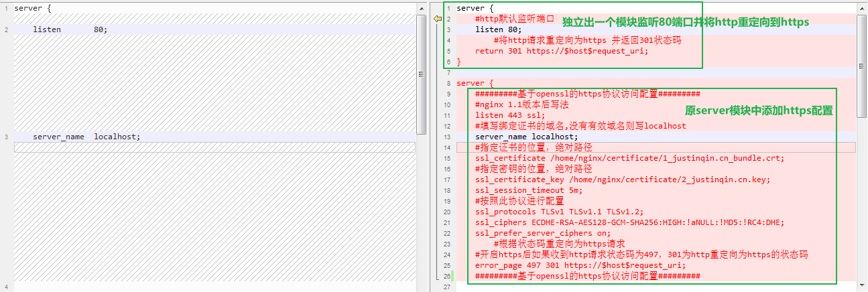Select the '#开启https后如果收到http请求' comment line
Screen dimensions: 868x292
(x=641, y=254)
